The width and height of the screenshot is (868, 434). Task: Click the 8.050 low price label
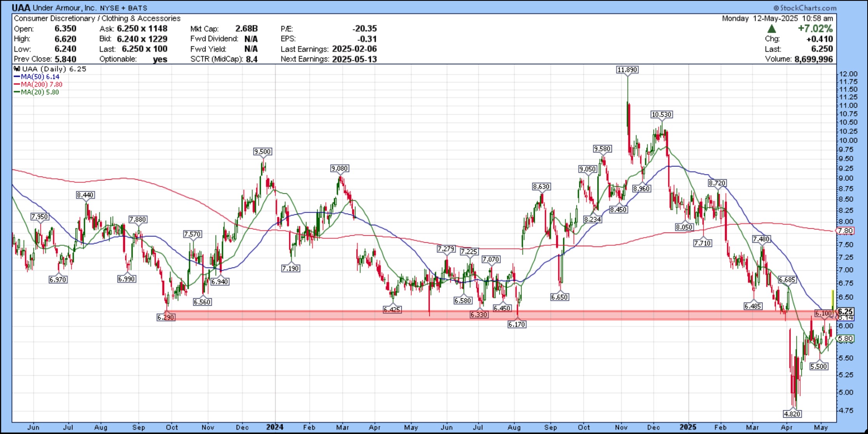click(x=684, y=227)
